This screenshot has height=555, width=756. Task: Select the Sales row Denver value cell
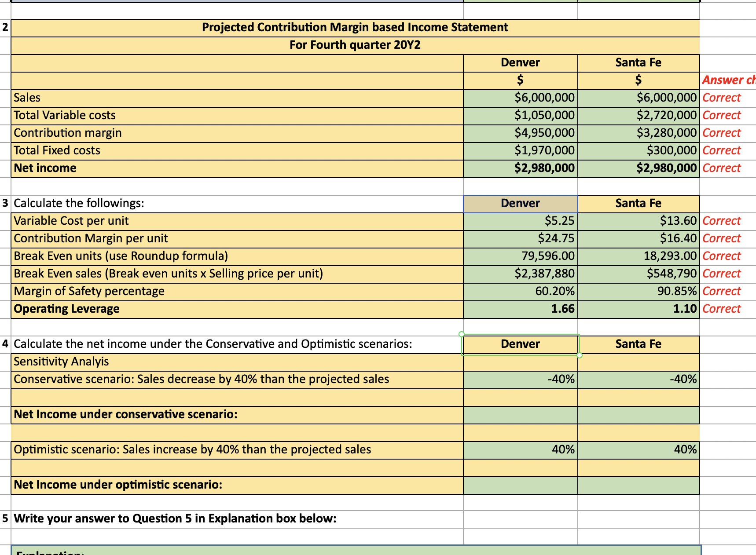[x=520, y=97]
